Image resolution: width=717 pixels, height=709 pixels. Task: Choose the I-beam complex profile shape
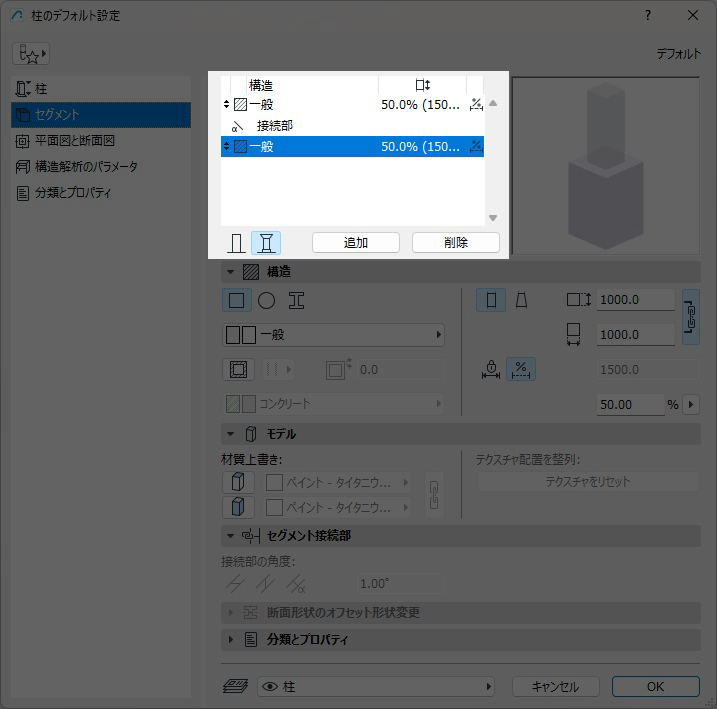coord(296,300)
